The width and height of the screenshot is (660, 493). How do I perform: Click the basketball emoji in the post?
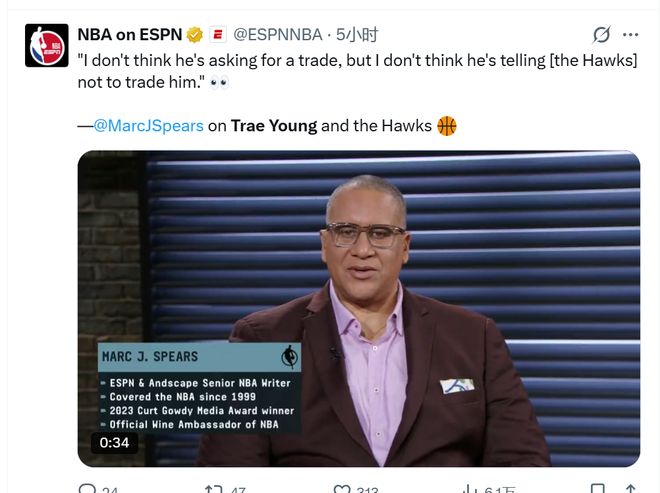point(447,126)
